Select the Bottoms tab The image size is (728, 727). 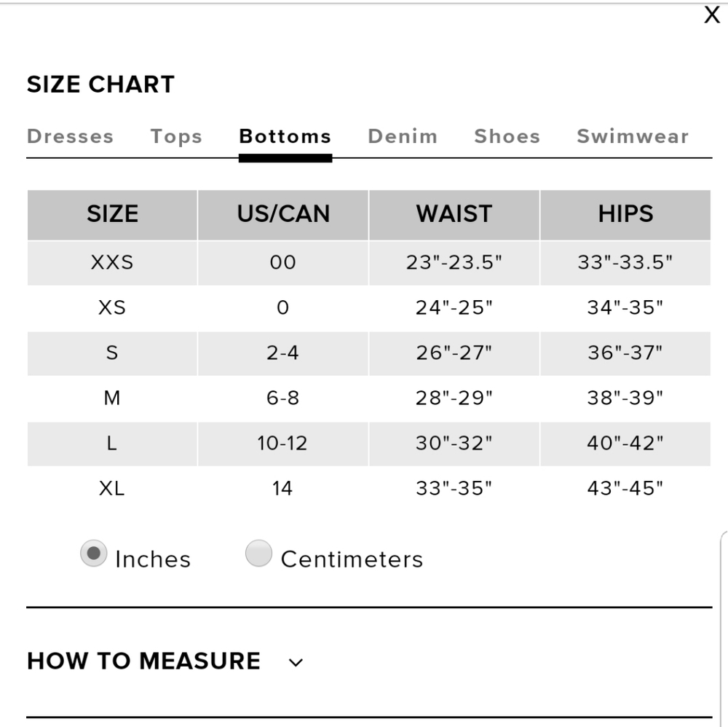(x=285, y=136)
